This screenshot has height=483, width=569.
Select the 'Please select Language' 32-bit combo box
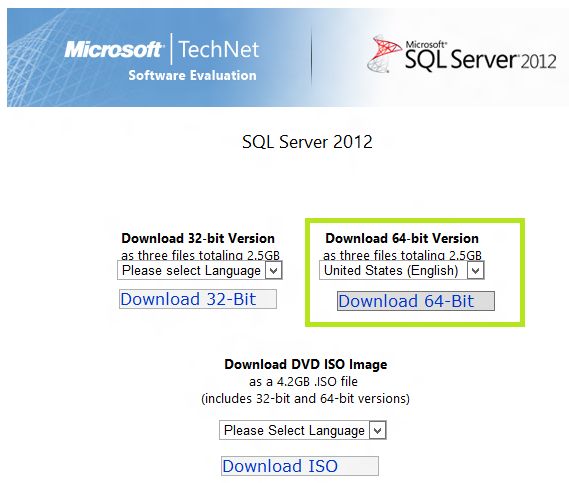pyautogui.click(x=200, y=271)
